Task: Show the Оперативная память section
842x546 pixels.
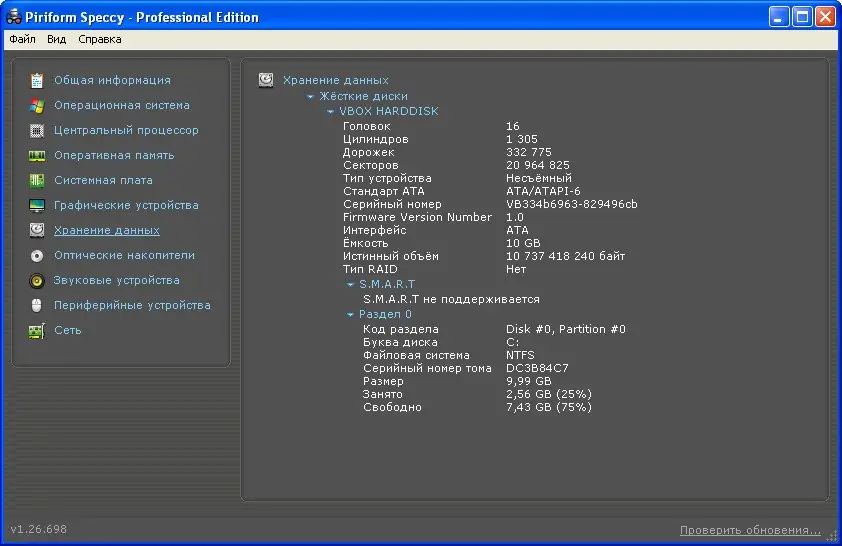Action: point(114,155)
